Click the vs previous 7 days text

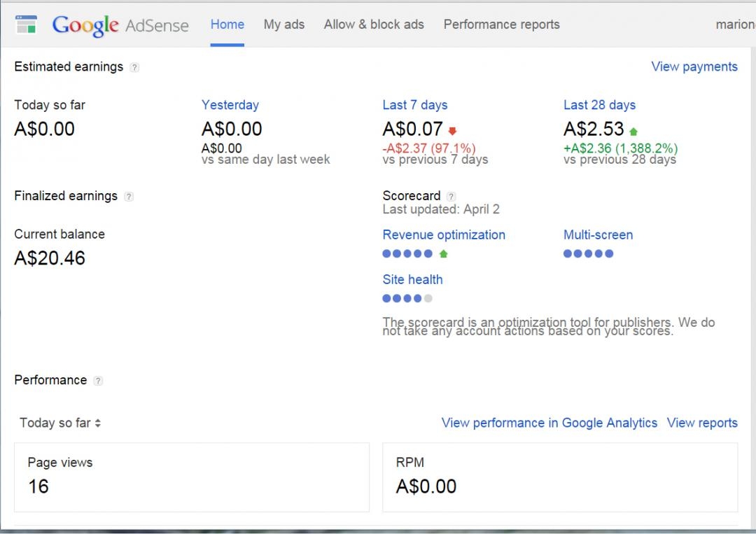tap(435, 160)
